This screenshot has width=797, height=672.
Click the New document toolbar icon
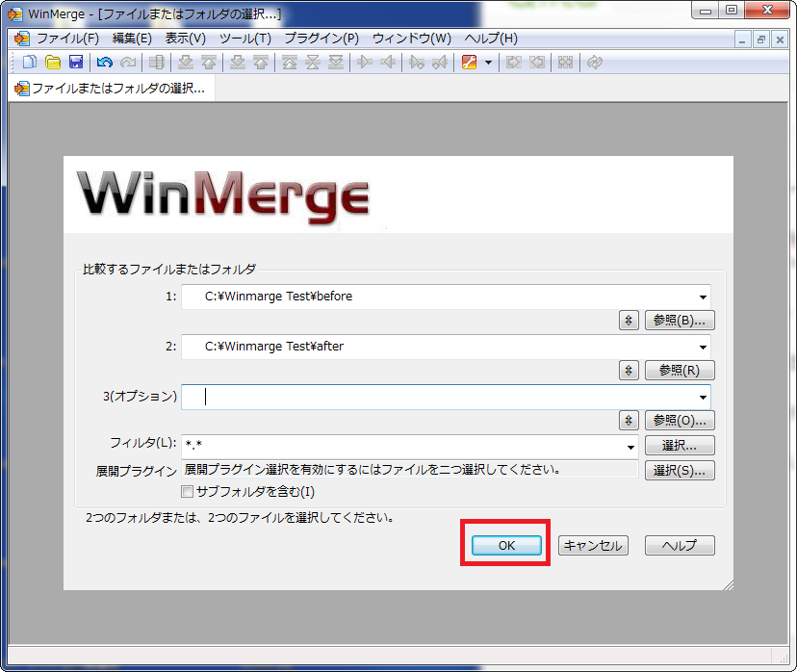click(x=30, y=62)
